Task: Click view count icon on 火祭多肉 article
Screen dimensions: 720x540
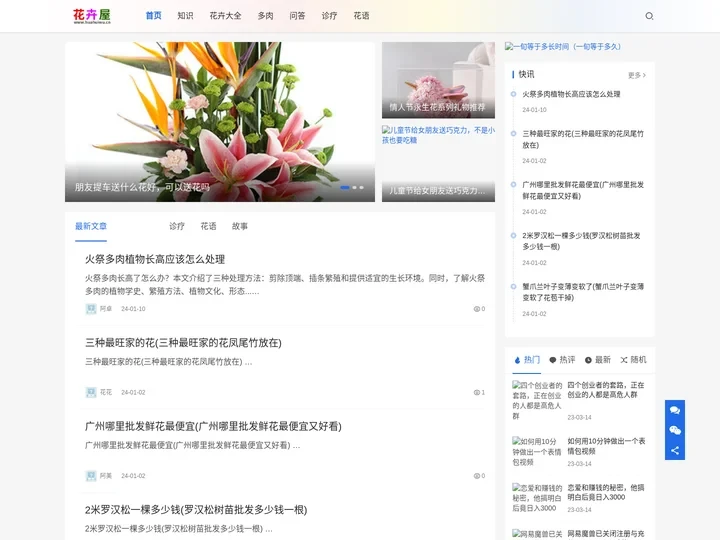Action: pyautogui.click(x=477, y=309)
